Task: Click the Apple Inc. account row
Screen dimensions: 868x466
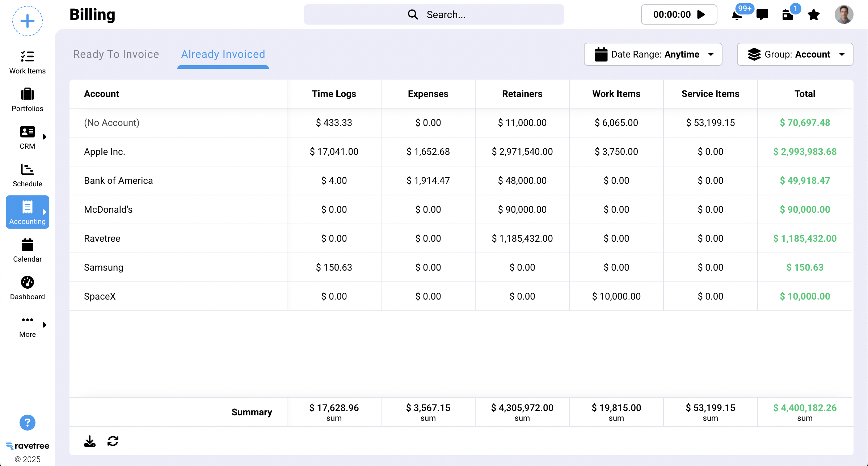Action: click(105, 152)
